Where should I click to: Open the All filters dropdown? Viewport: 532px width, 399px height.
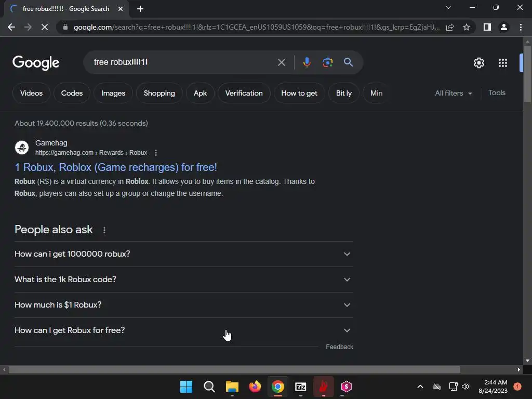(454, 93)
